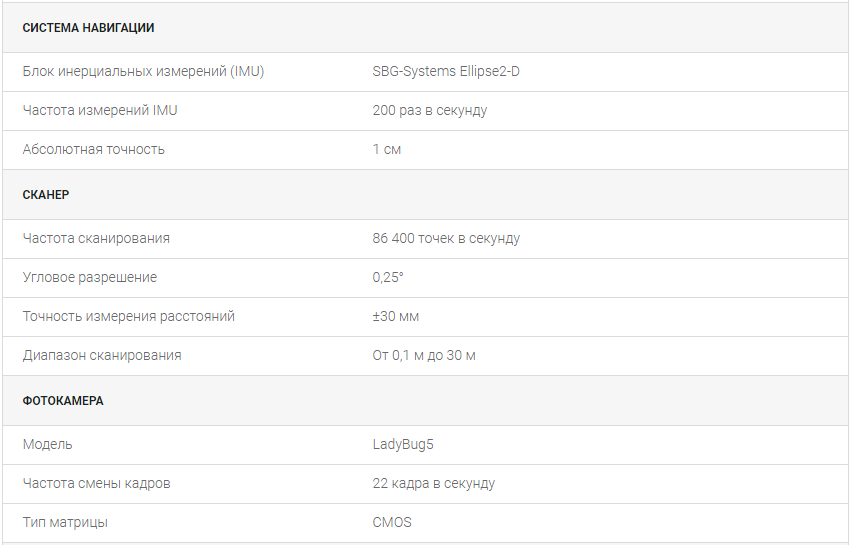849x545 pixels.
Task: Click the 86 400 точек в секунду value
Action: point(446,238)
